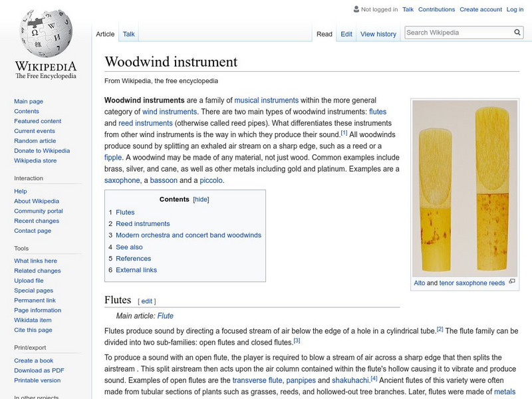Screen dimensions: 532x399
Task: Click edit next to Flutes heading
Action: [146, 301]
